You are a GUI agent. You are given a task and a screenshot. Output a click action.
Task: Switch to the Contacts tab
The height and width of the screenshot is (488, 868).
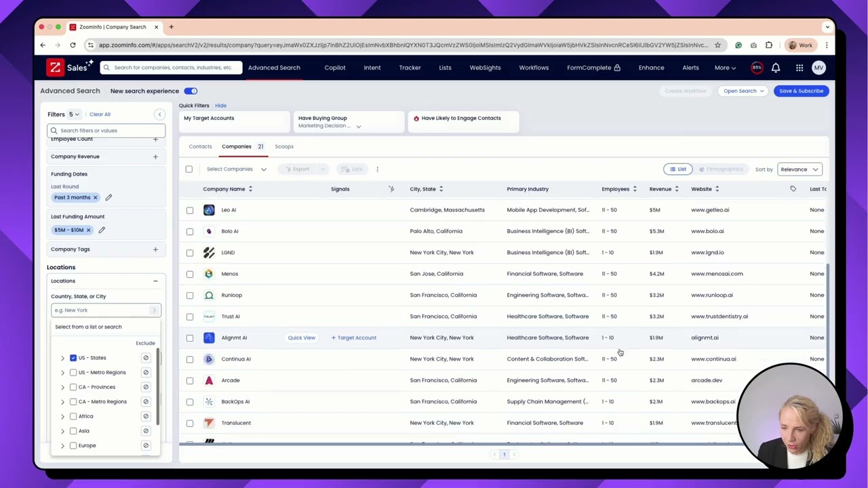pyautogui.click(x=200, y=146)
